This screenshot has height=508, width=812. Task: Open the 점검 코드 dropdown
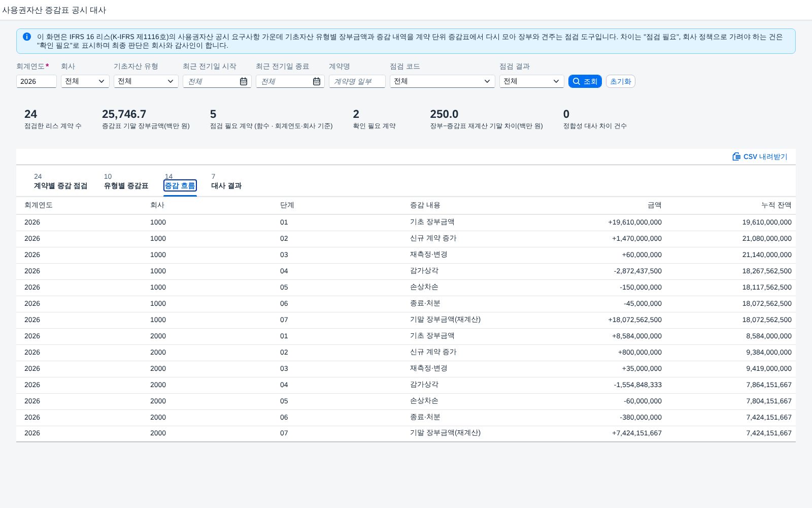(x=443, y=81)
